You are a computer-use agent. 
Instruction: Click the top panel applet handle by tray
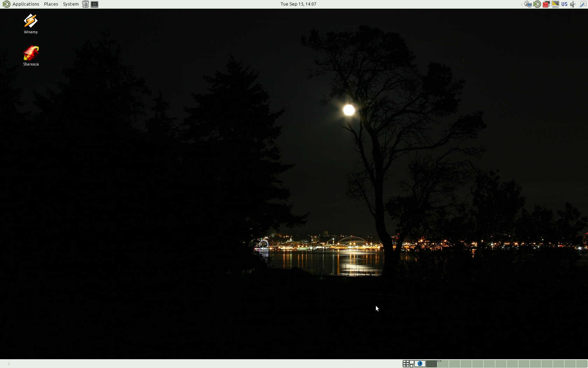521,4
